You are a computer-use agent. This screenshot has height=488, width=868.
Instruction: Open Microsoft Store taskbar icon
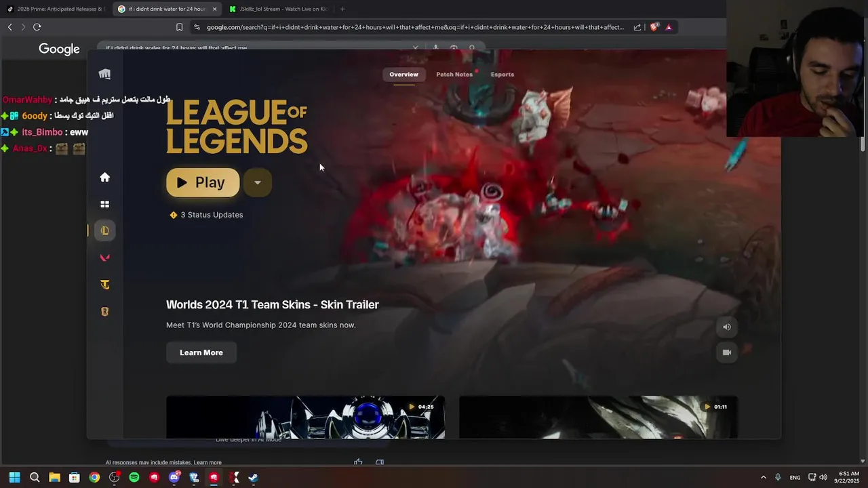coord(75,477)
